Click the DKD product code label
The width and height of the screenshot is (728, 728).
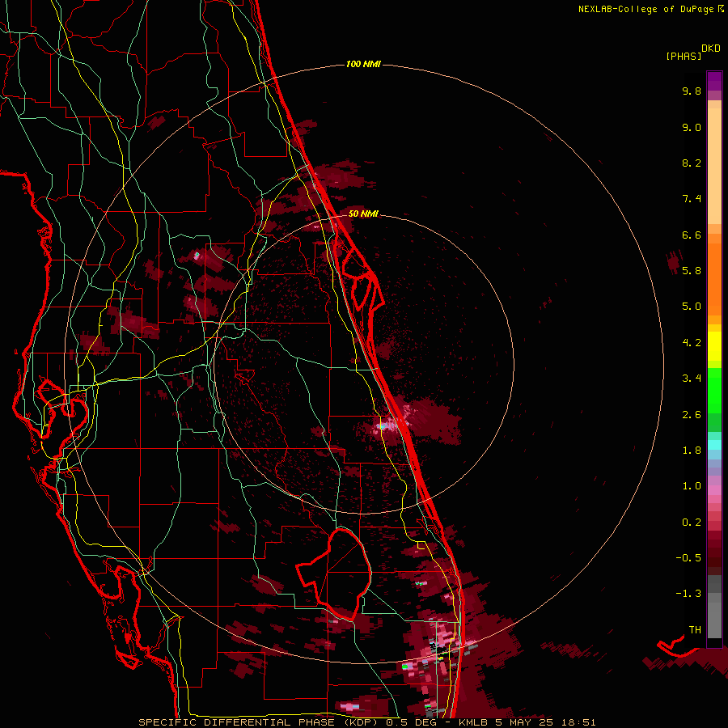pos(711,49)
